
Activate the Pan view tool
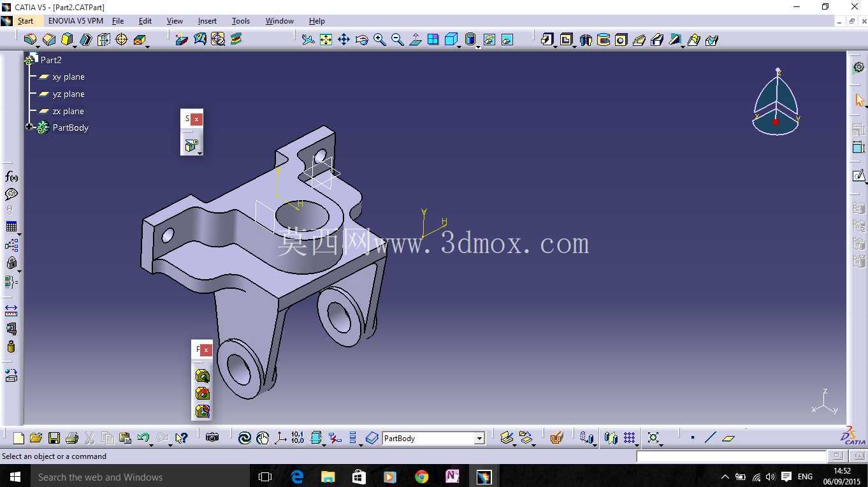pos(344,40)
